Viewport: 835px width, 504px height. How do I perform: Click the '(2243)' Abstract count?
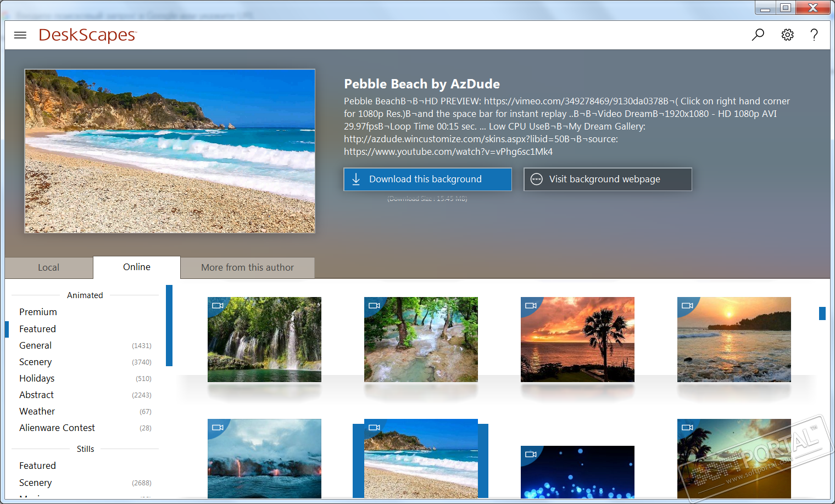click(142, 395)
